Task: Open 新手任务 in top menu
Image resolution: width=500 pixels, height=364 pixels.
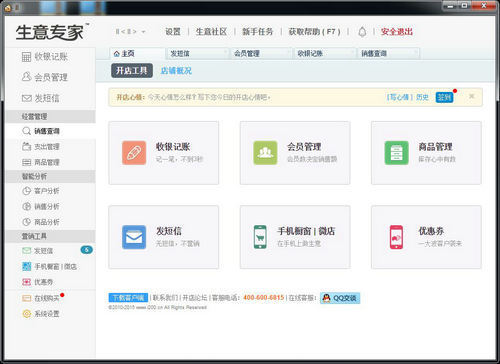Action: [258, 32]
